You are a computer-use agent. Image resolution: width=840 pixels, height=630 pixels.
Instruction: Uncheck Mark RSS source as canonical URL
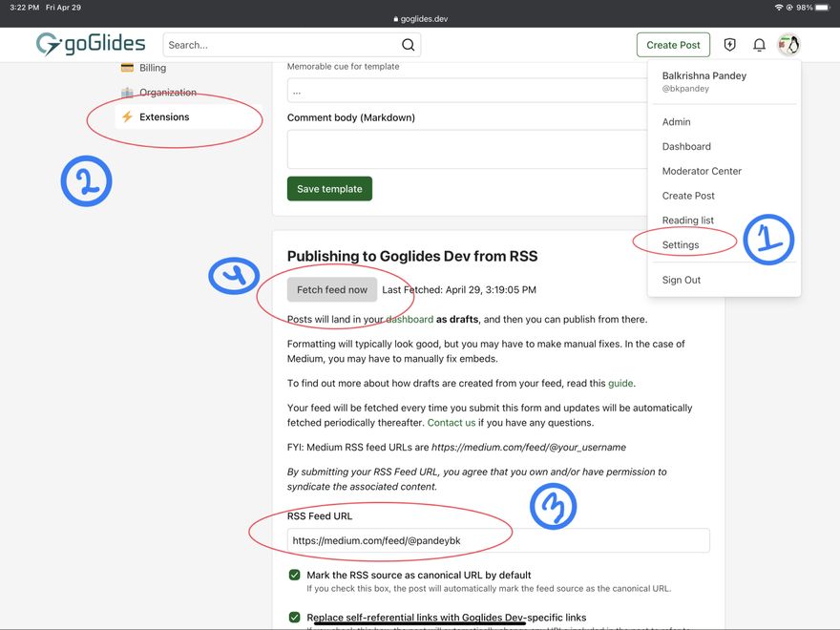click(295, 576)
